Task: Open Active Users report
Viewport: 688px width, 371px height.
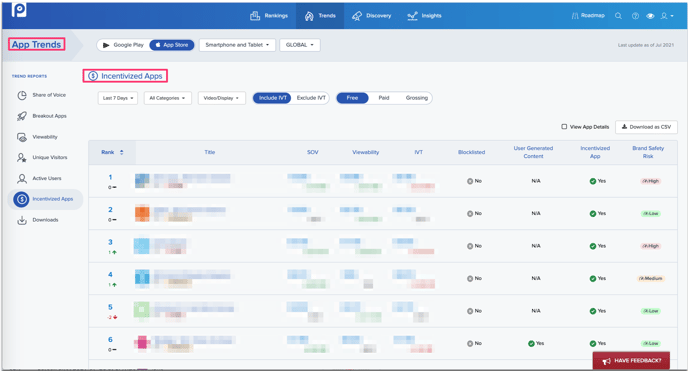Action: point(47,178)
